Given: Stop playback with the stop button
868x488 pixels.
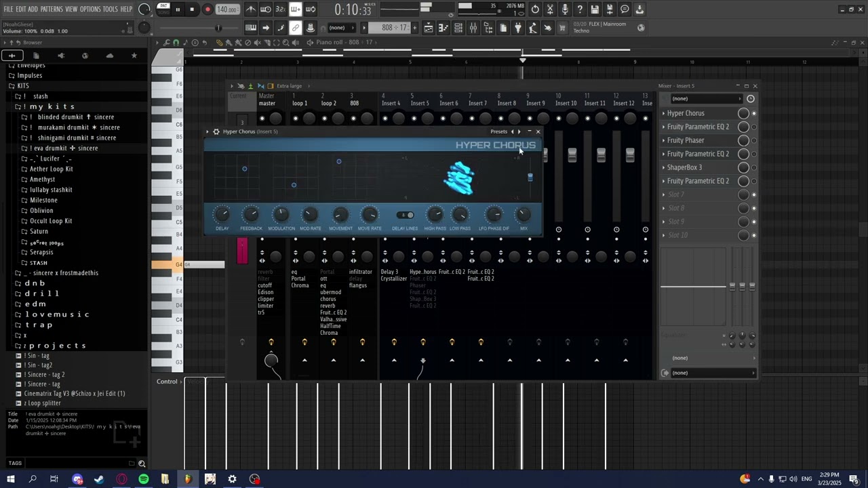Looking at the screenshot, I should (x=192, y=9).
